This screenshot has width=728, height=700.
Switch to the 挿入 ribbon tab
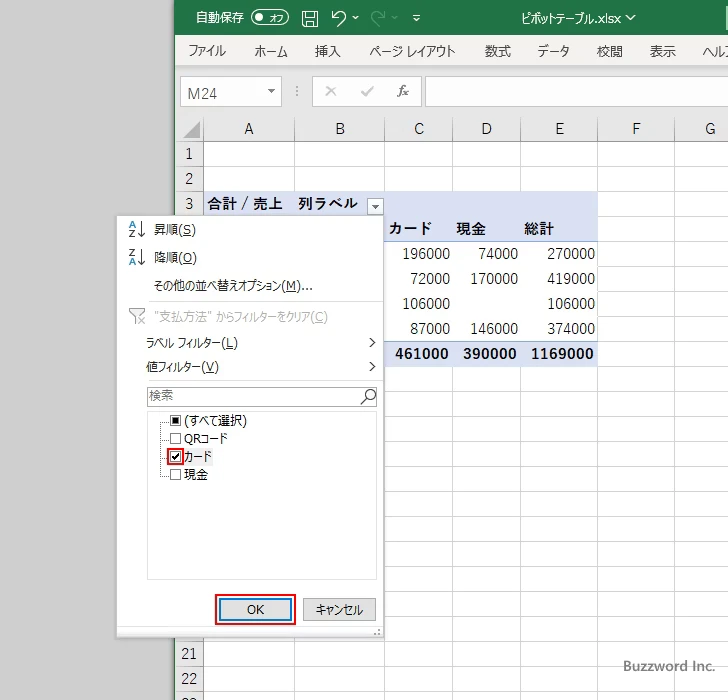327,51
